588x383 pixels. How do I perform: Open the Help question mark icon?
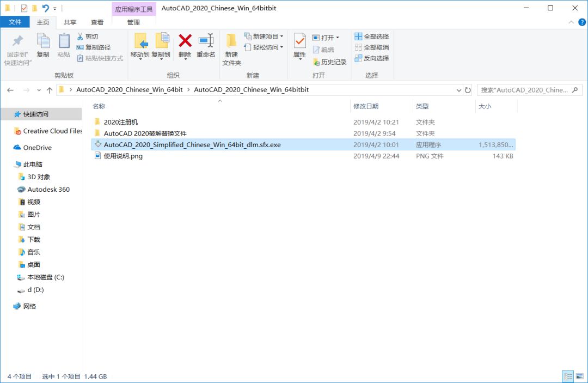pos(582,22)
